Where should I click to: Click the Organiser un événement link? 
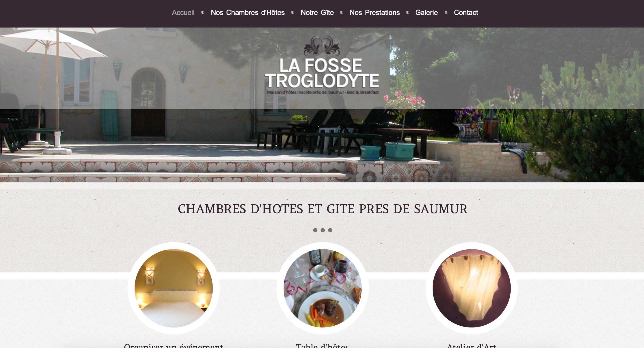pos(173,345)
